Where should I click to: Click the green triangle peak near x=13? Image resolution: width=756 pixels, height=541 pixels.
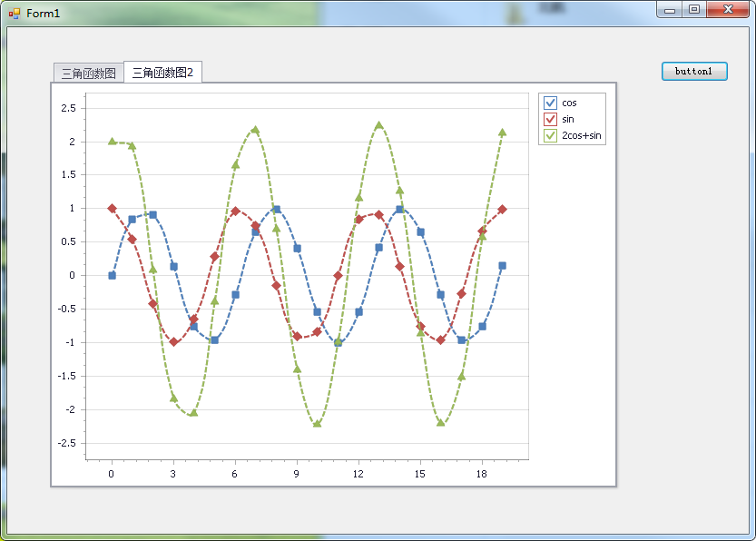coord(379,125)
